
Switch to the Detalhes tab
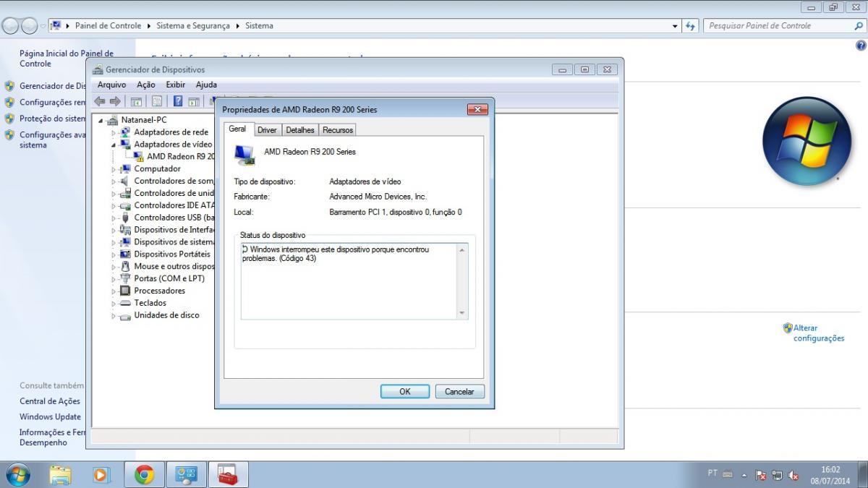pyautogui.click(x=300, y=130)
